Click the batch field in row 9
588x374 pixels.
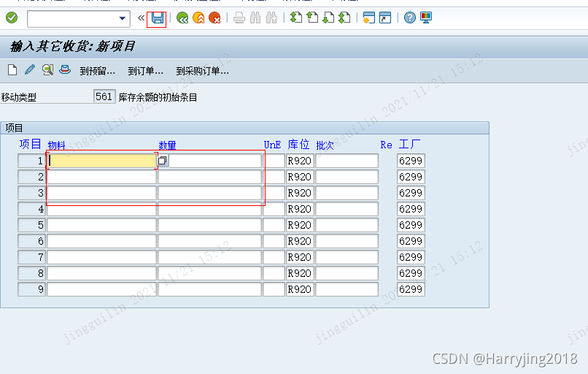[x=347, y=289]
